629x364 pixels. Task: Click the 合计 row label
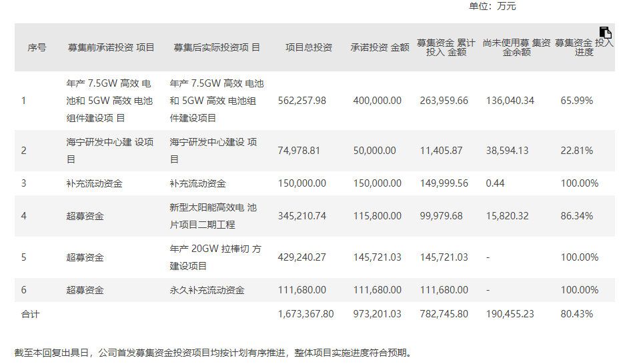[x=31, y=314]
